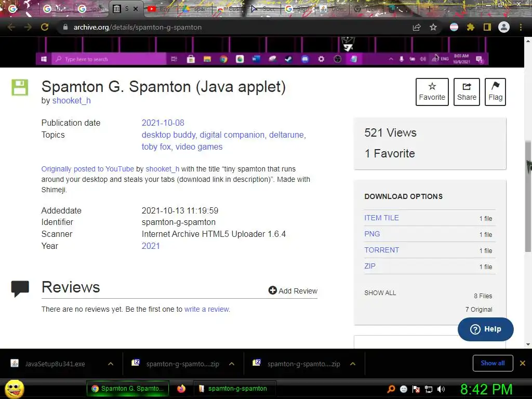
Task: Click the smiley face Start button
Action: coord(14,389)
